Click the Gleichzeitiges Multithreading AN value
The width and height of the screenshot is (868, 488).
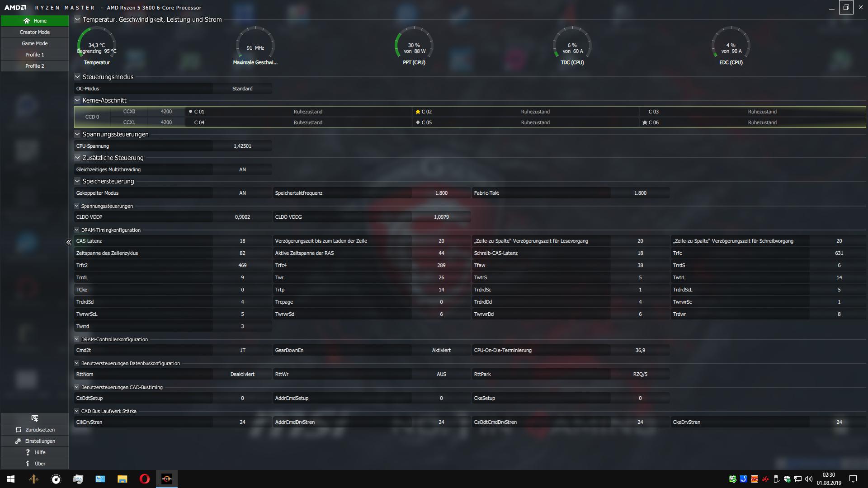tap(242, 169)
